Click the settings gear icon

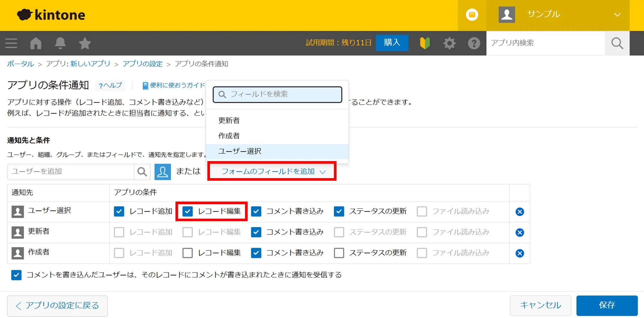click(449, 43)
